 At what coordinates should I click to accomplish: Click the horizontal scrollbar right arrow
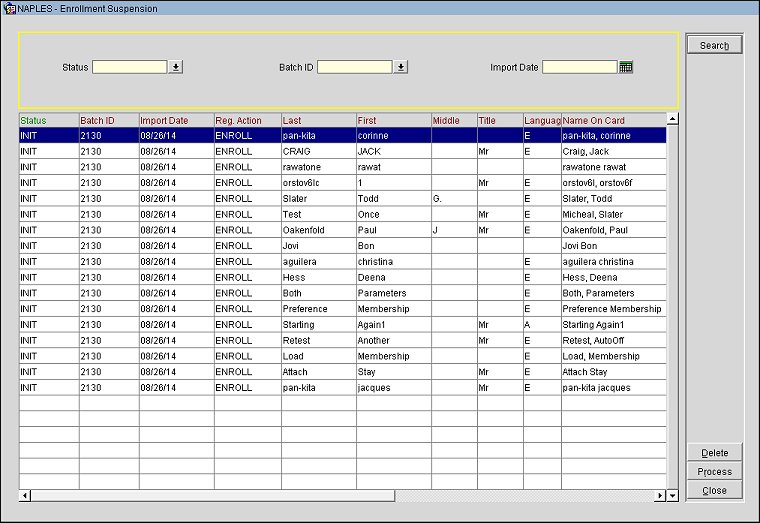(x=660, y=495)
